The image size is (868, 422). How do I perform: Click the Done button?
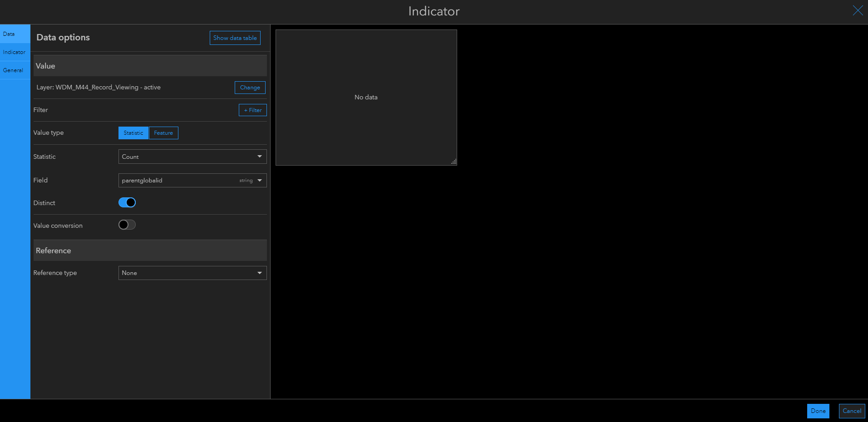coord(818,411)
